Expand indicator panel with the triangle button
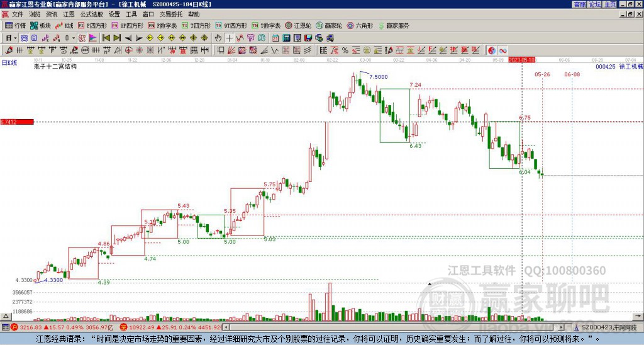 [x=5, y=316]
